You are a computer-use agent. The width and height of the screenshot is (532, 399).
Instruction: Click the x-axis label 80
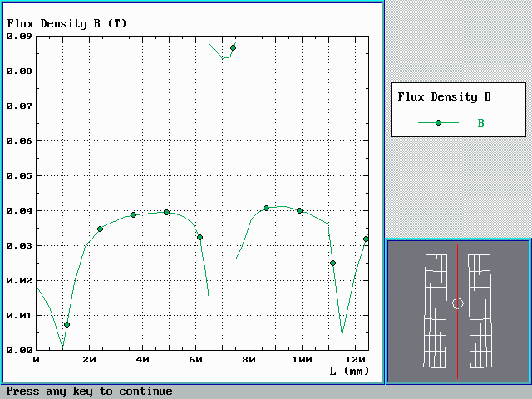tap(249, 359)
